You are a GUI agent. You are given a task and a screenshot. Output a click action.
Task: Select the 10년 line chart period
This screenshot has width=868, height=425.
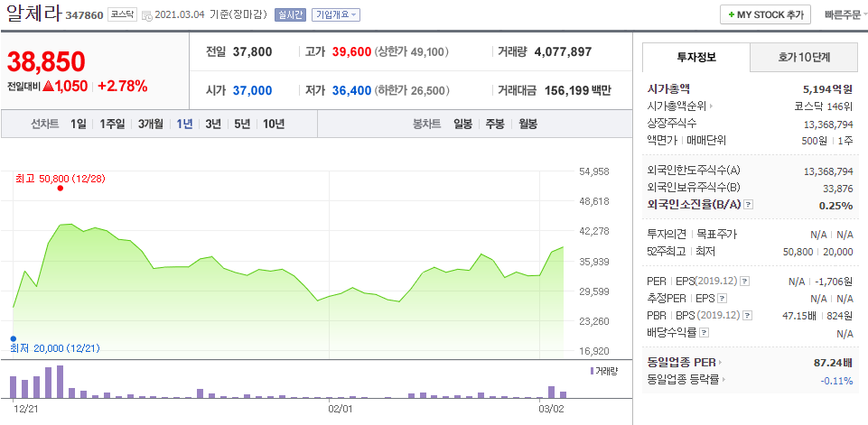274,124
